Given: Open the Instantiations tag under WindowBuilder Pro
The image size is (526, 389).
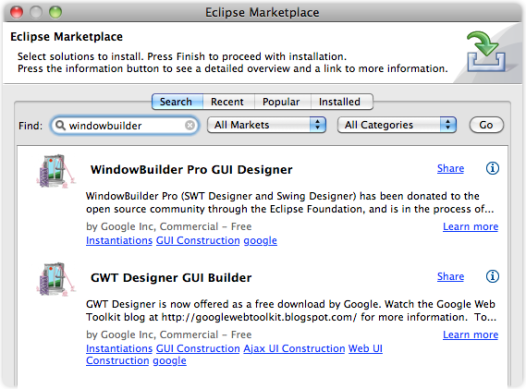Looking at the screenshot, I should tap(119, 240).
